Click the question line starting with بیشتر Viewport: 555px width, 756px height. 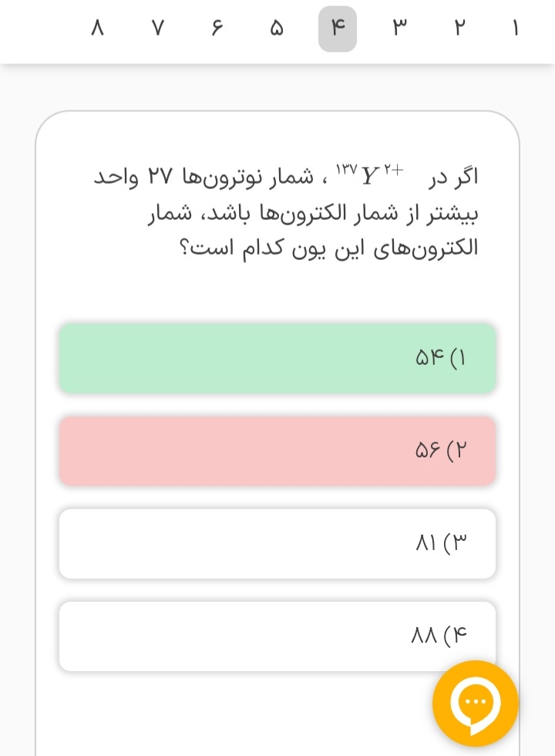(x=313, y=213)
